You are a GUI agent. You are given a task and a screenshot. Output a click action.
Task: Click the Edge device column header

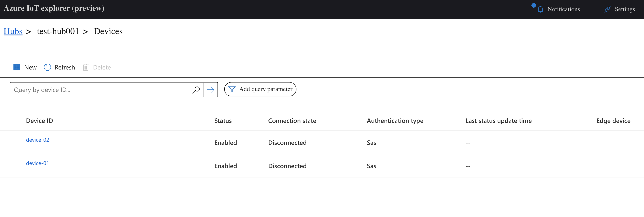point(613,121)
